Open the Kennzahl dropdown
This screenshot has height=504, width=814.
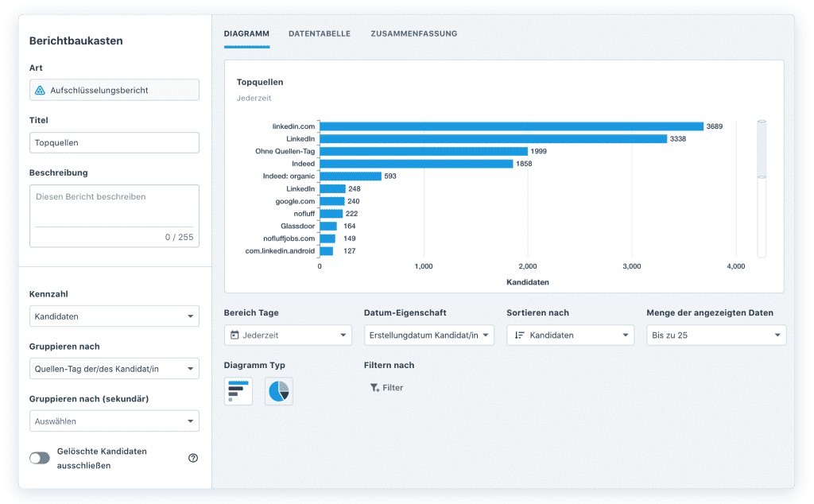tap(114, 316)
